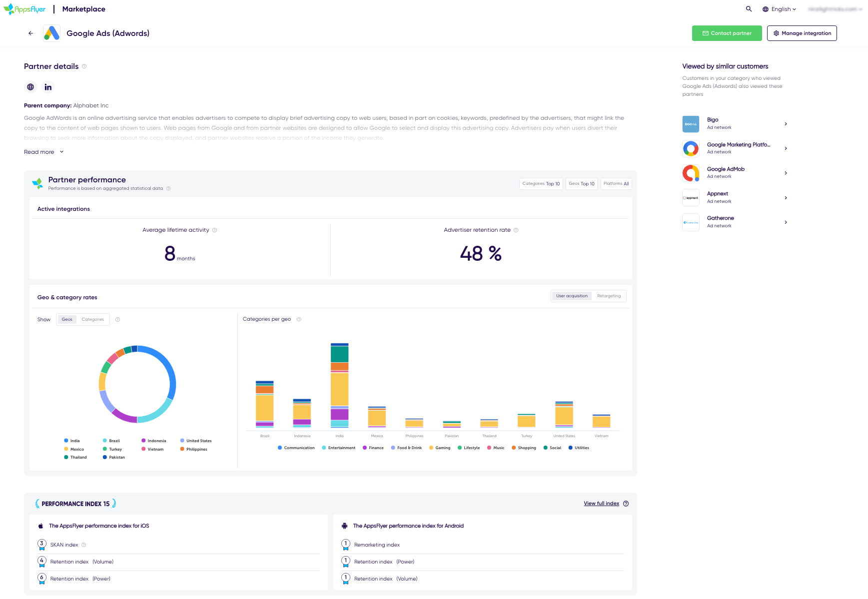Click the Marketplace header item
This screenshot has height=599, width=868.
[x=84, y=9]
